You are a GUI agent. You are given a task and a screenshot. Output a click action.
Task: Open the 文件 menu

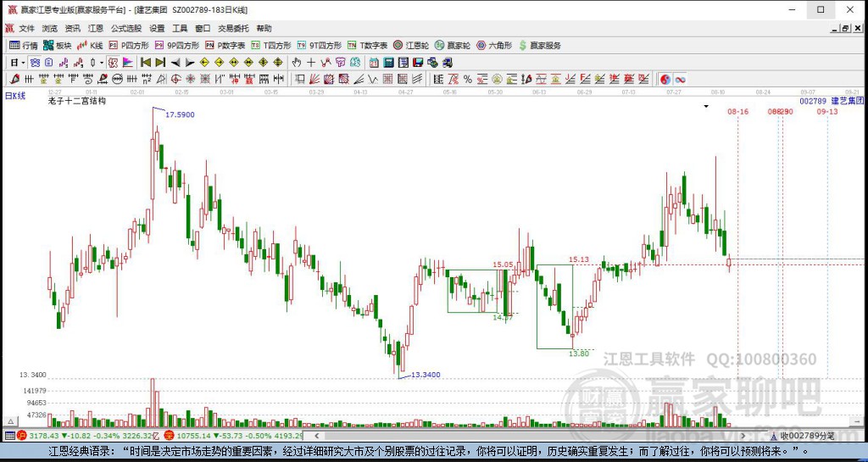(26, 28)
